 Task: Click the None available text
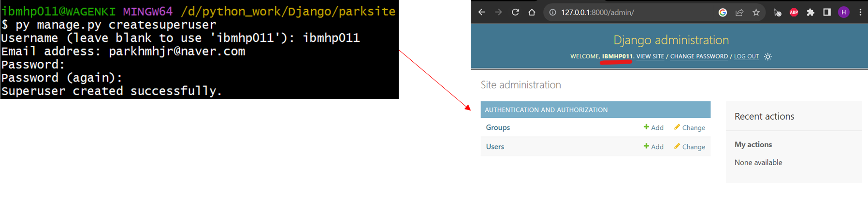pos(758,163)
